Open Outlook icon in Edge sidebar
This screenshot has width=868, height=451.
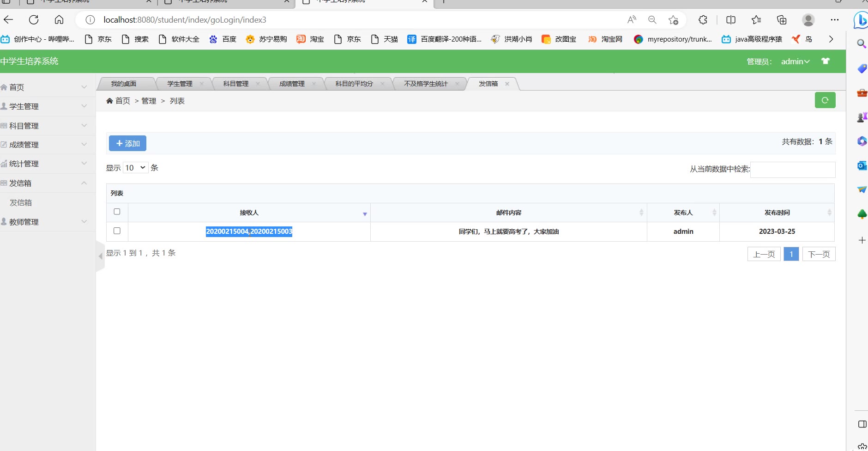[x=862, y=165]
